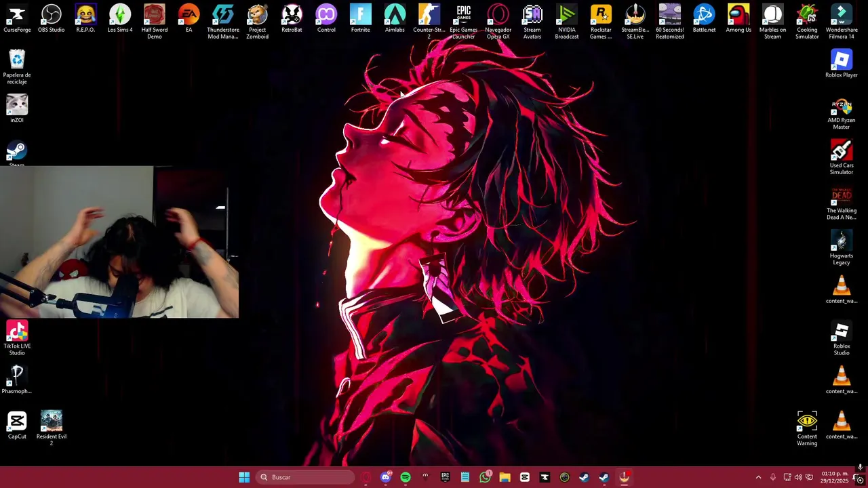Open WhatsApp from the taskbar

(485, 477)
